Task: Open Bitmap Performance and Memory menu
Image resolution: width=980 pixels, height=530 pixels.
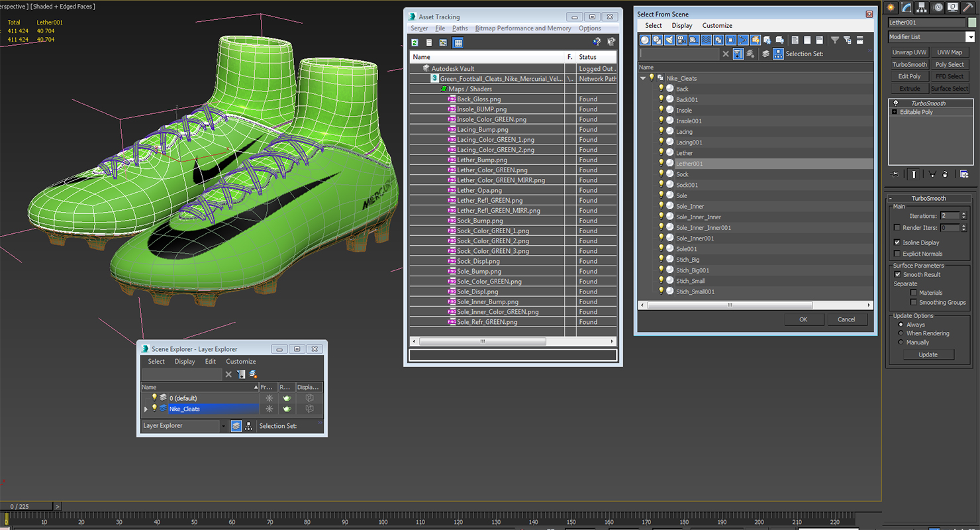Action: pyautogui.click(x=523, y=28)
